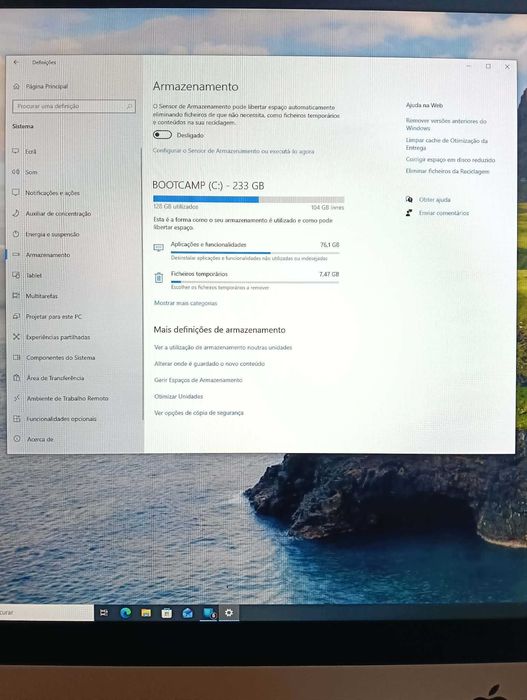Open Microsoft Store from the taskbar

[x=167, y=613]
